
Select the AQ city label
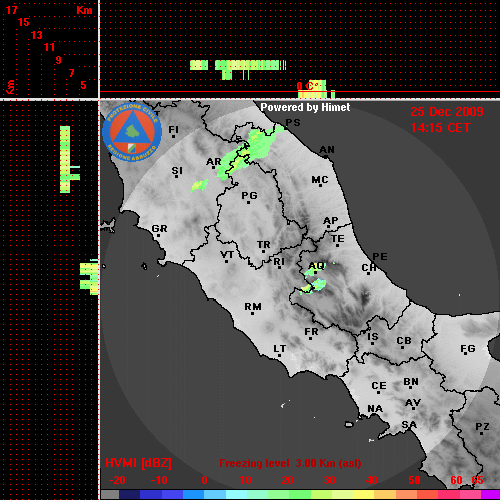316,266
